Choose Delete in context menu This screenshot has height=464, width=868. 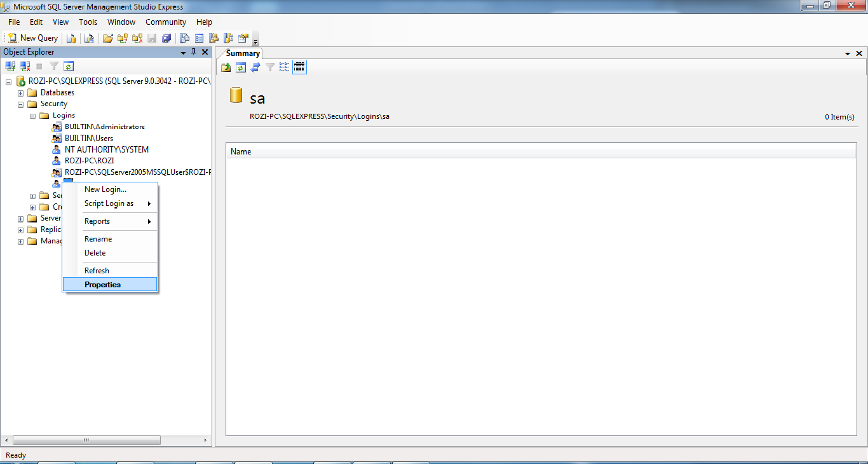pos(110,253)
